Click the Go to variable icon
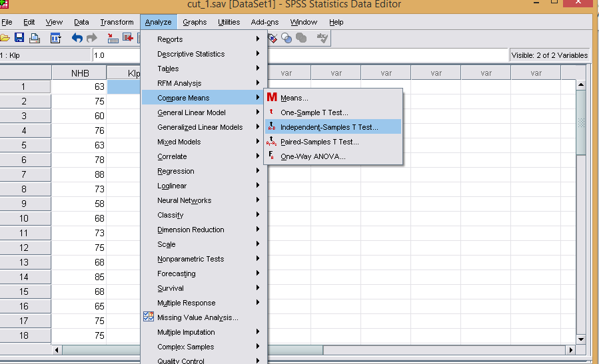The height and width of the screenshot is (364, 599). [127, 37]
